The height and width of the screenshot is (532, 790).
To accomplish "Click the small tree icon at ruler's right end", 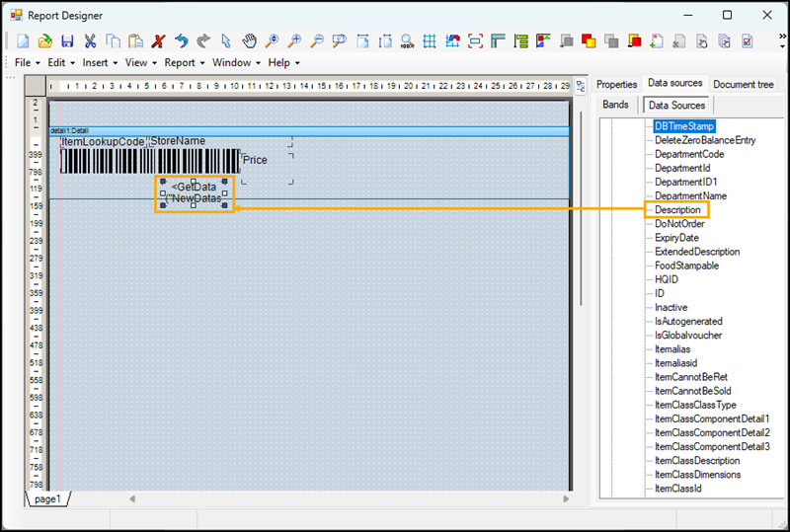I will [x=581, y=86].
